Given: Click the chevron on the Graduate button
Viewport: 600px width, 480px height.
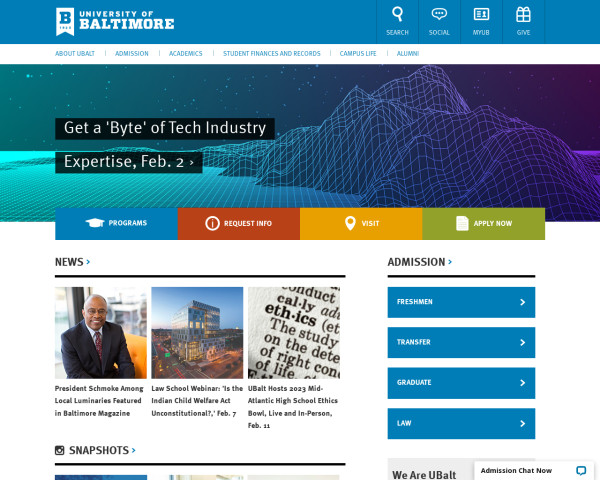Looking at the screenshot, I should click(522, 383).
